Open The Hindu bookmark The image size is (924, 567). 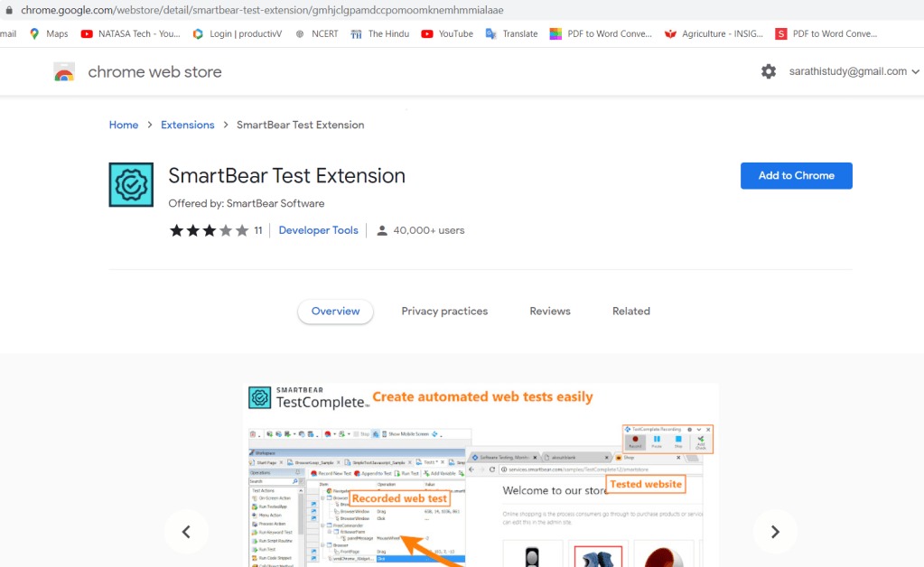pyautogui.click(x=379, y=33)
